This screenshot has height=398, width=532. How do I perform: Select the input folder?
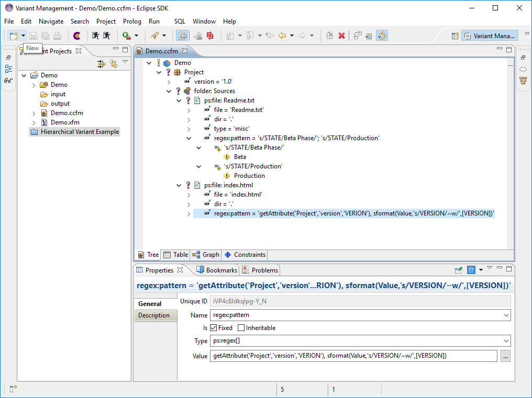(x=52, y=94)
